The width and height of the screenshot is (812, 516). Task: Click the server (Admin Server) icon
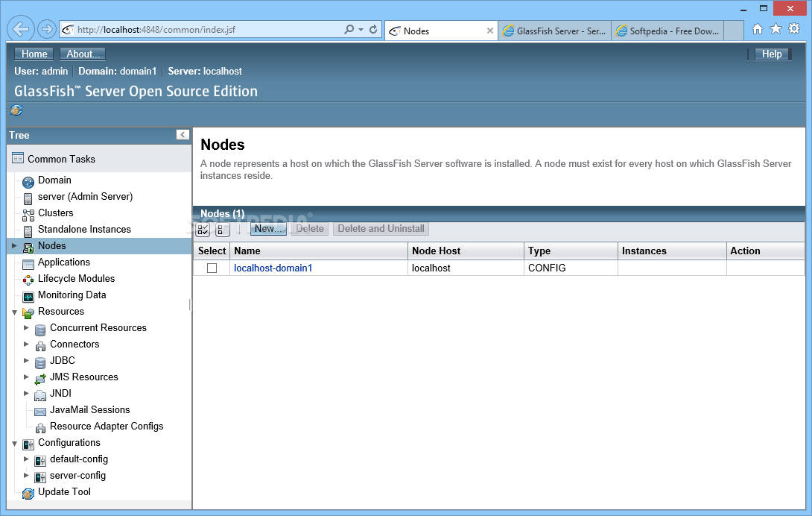point(28,198)
